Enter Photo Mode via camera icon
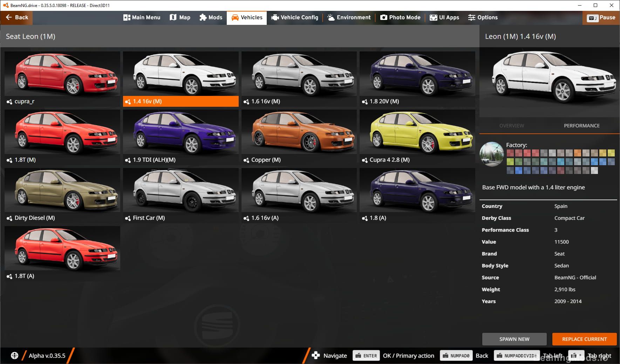620x364 pixels. pyautogui.click(x=400, y=17)
